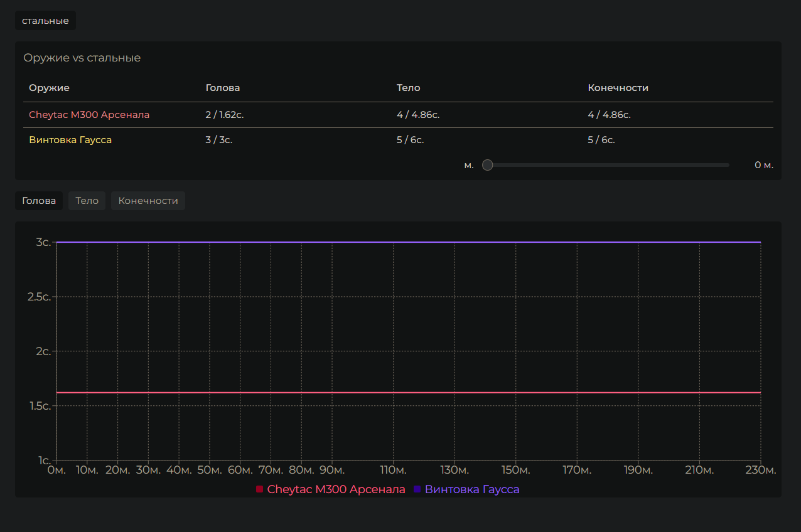
Task: Click the middle of the distance slider track
Action: (x=608, y=165)
